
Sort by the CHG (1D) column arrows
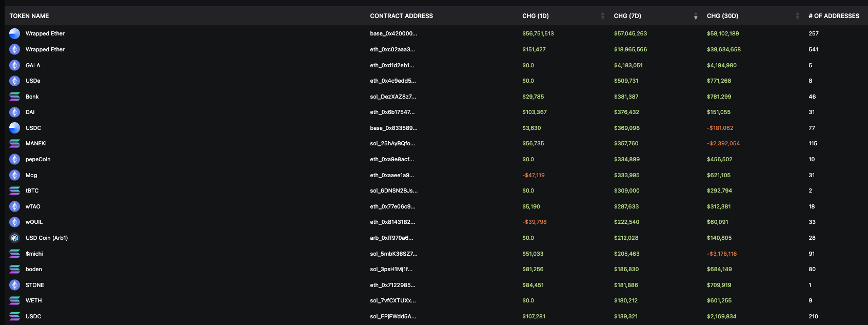coord(603,16)
